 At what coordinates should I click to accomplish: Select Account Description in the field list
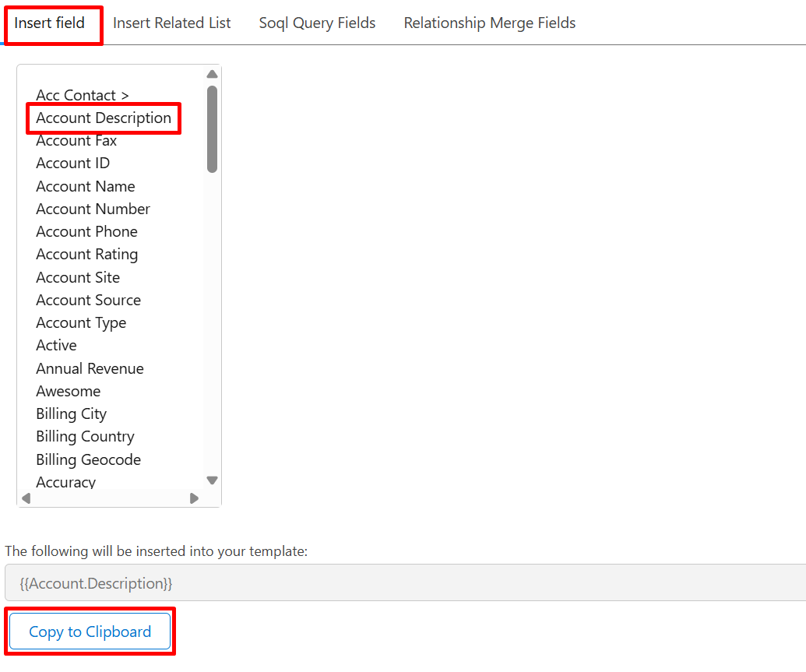click(x=103, y=118)
